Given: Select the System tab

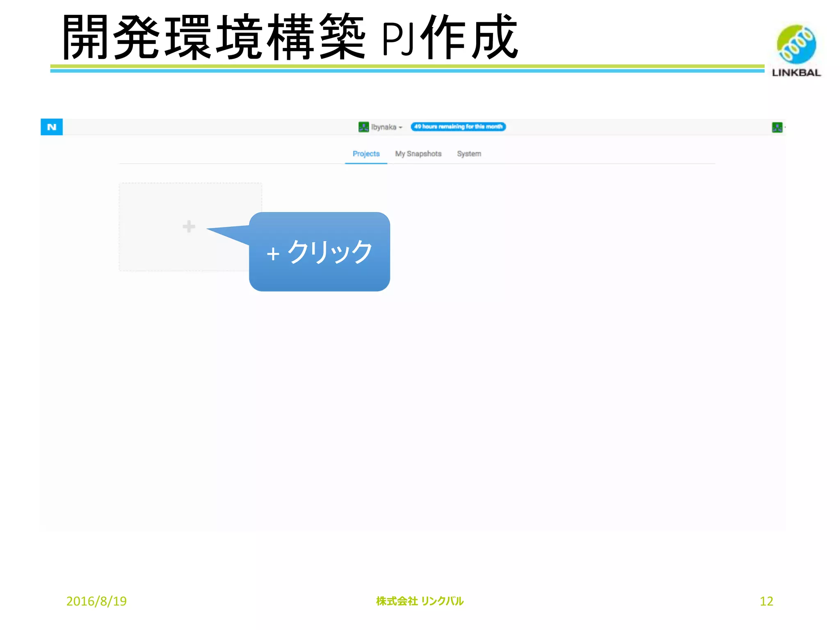Looking at the screenshot, I should click(469, 154).
